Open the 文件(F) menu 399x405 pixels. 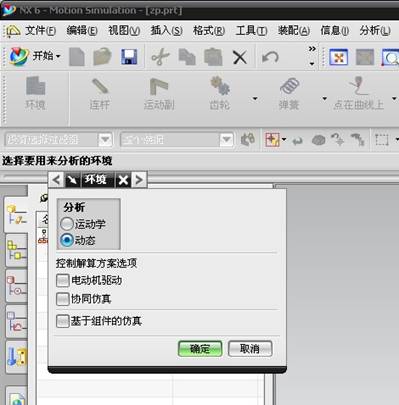[40, 31]
